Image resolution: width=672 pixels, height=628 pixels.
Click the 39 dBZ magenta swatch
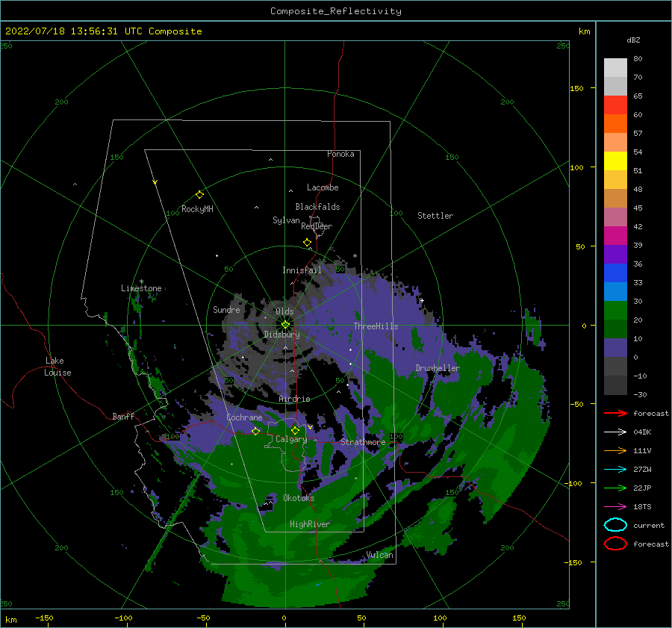(615, 236)
